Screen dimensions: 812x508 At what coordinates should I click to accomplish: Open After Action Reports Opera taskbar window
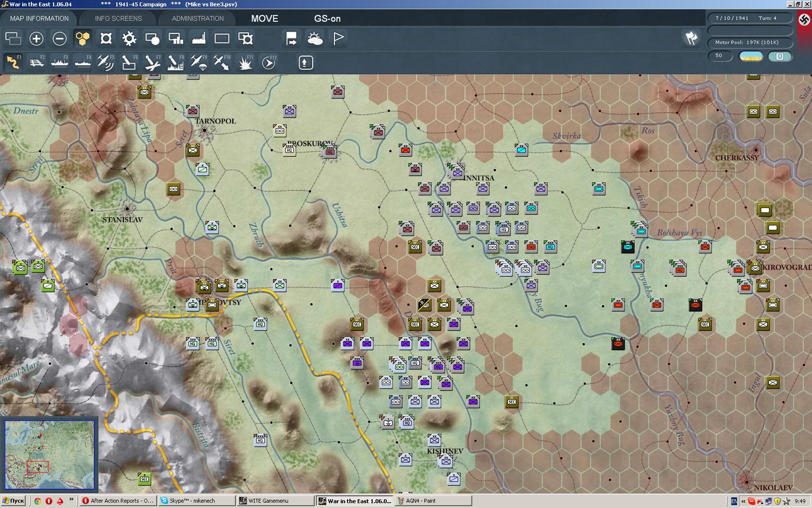click(118, 501)
